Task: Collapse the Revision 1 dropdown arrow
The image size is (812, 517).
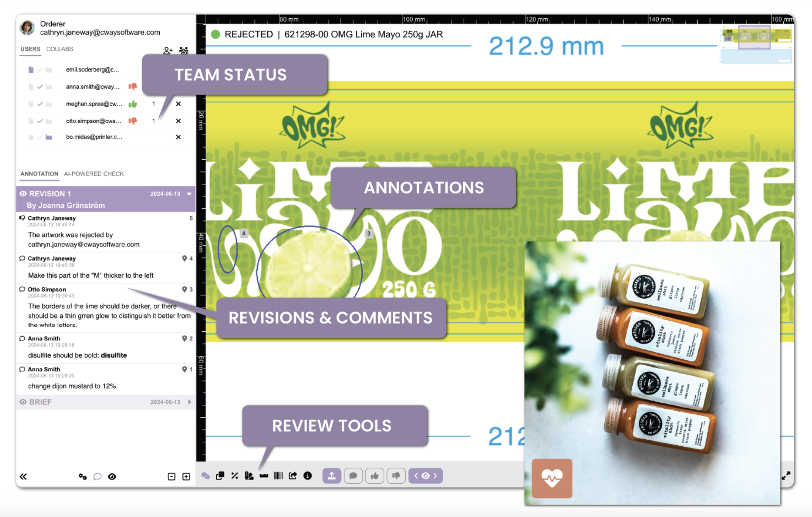Action: (x=189, y=194)
